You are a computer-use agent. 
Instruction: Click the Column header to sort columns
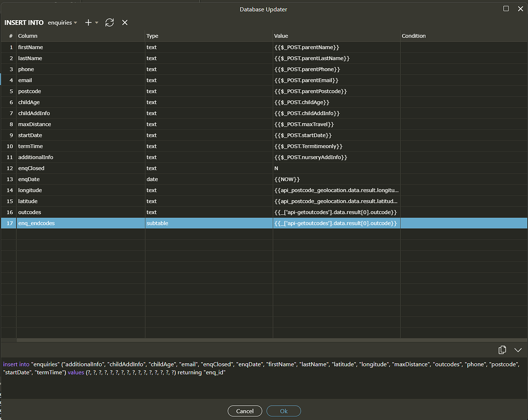pyautogui.click(x=27, y=36)
